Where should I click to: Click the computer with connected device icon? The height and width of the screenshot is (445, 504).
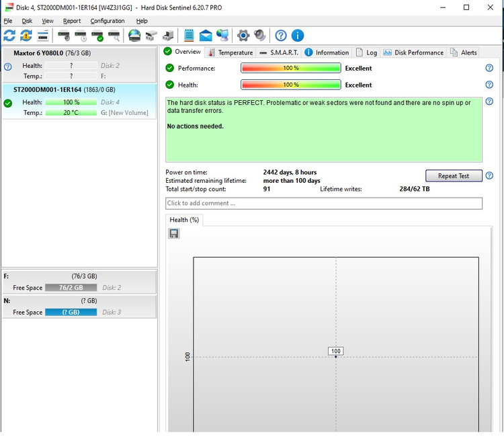[x=168, y=36]
